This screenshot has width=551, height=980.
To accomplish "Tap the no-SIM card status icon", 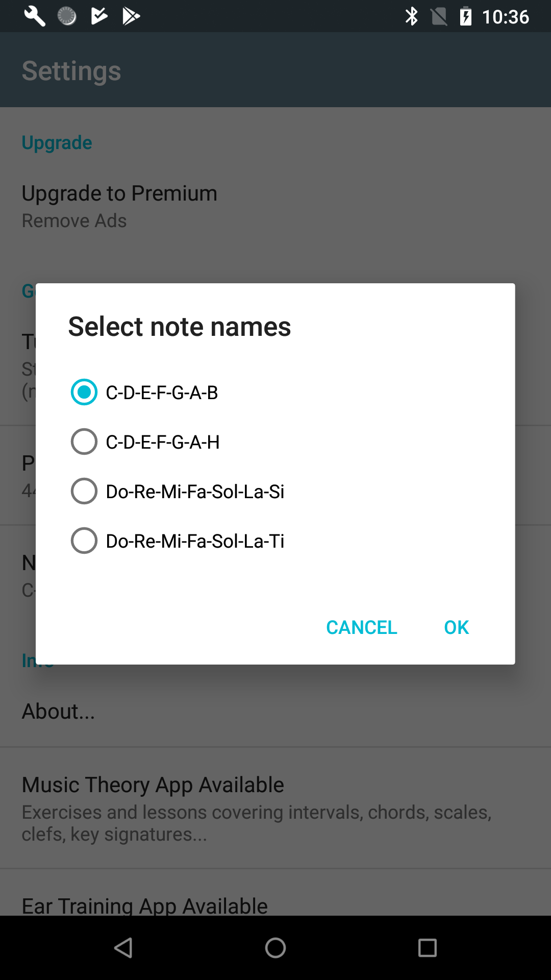I will coord(439,16).
